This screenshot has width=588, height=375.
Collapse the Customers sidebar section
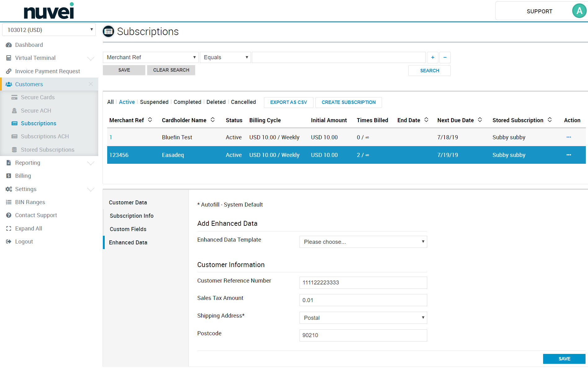(x=91, y=84)
